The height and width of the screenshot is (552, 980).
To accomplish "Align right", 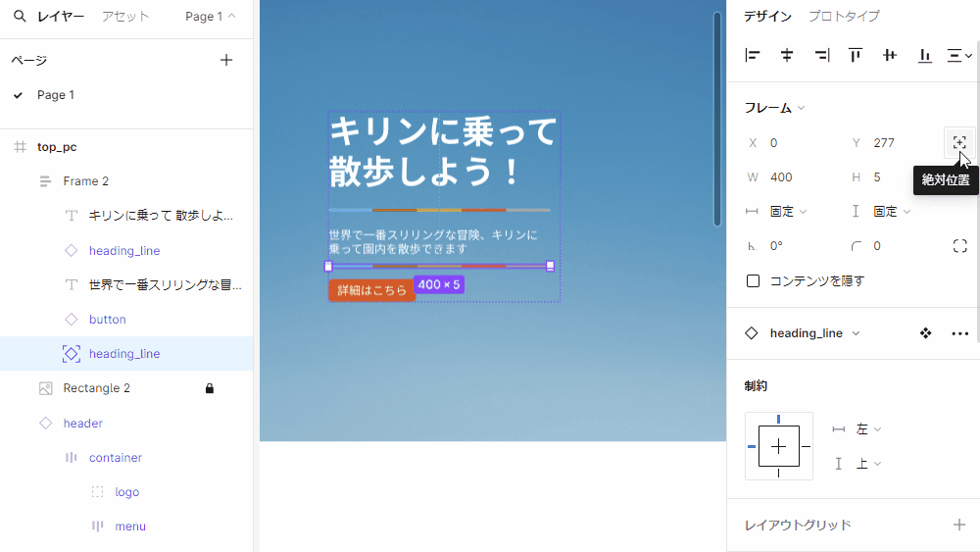I will pyautogui.click(x=822, y=56).
